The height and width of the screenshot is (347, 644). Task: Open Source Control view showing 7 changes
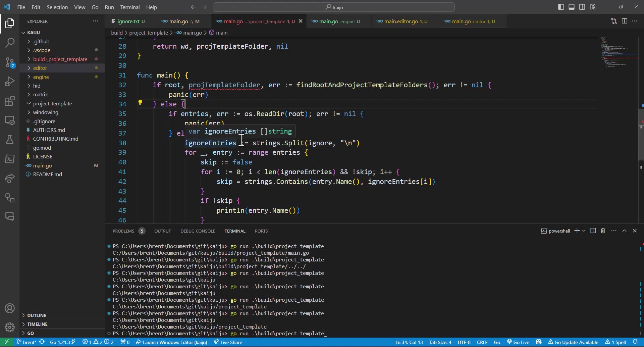(10, 62)
